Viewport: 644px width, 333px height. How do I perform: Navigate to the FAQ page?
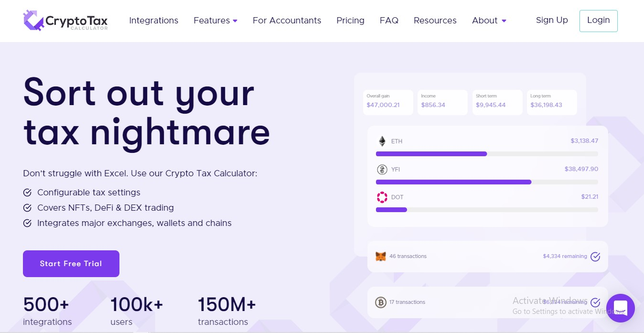(x=389, y=21)
